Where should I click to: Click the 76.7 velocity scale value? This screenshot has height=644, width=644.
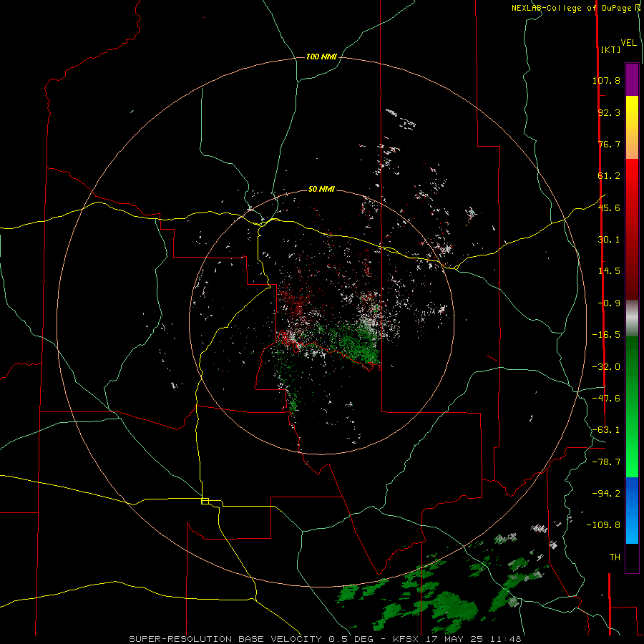coord(609,144)
